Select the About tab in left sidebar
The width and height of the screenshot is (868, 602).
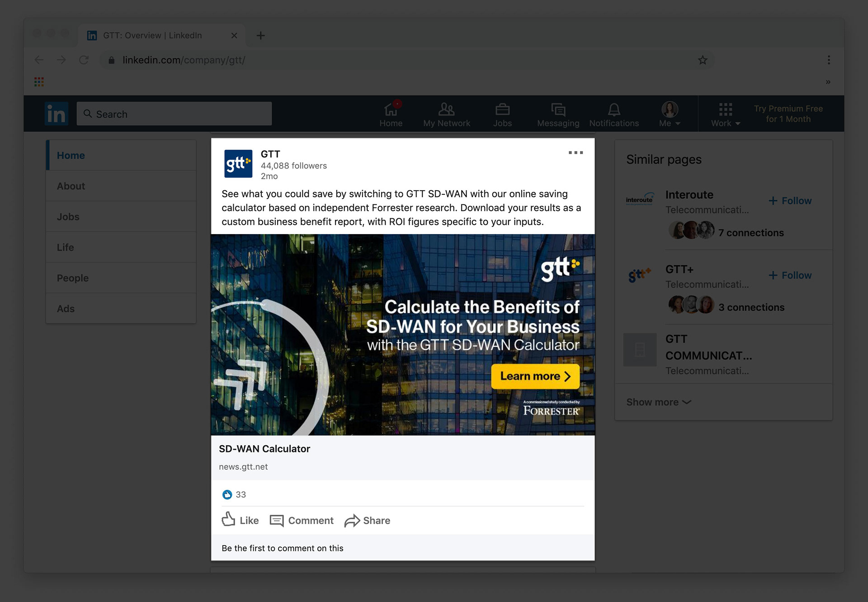click(121, 186)
